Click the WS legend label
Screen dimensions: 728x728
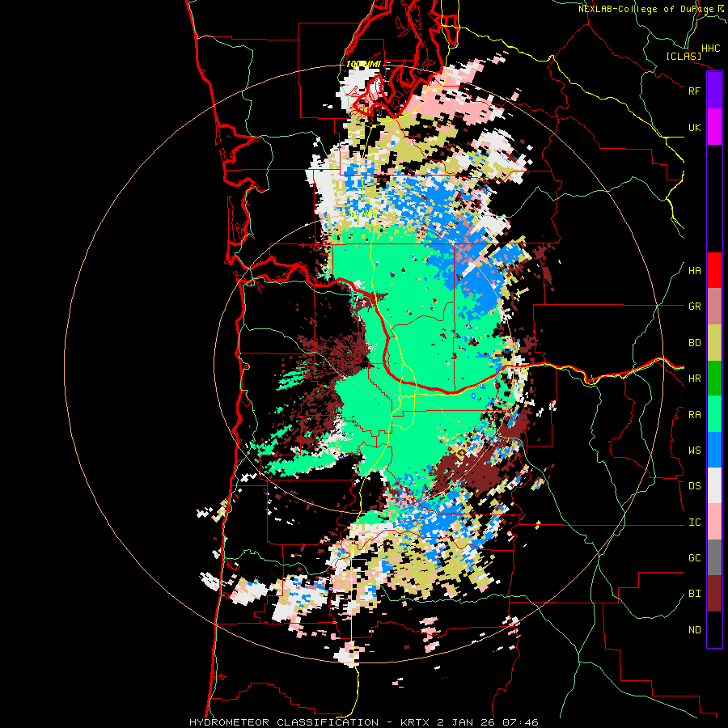(x=694, y=451)
